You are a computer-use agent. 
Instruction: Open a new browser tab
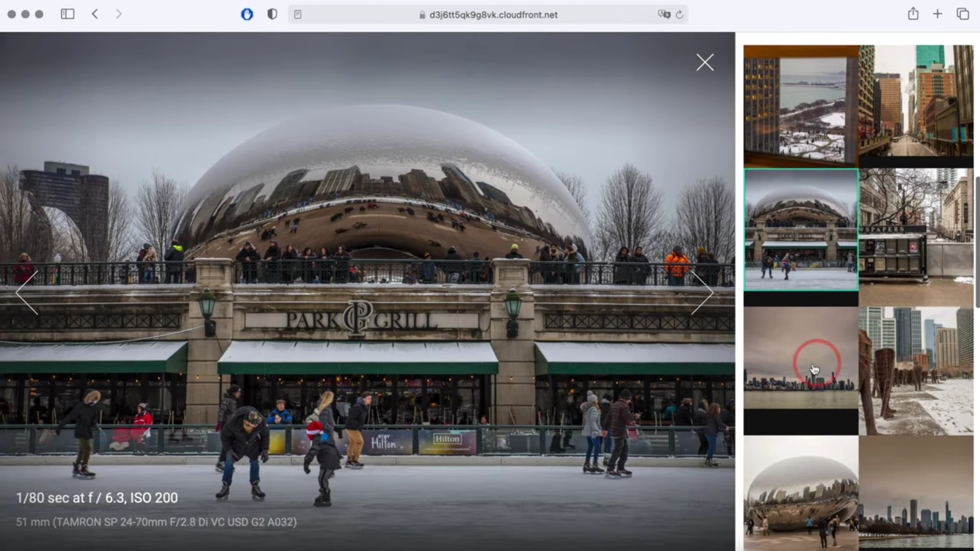[x=938, y=14]
